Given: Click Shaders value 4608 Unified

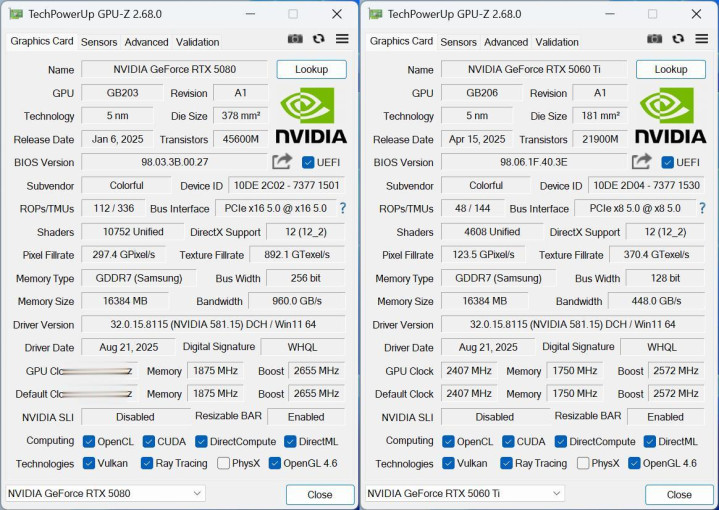Looking at the screenshot, I should (492, 232).
